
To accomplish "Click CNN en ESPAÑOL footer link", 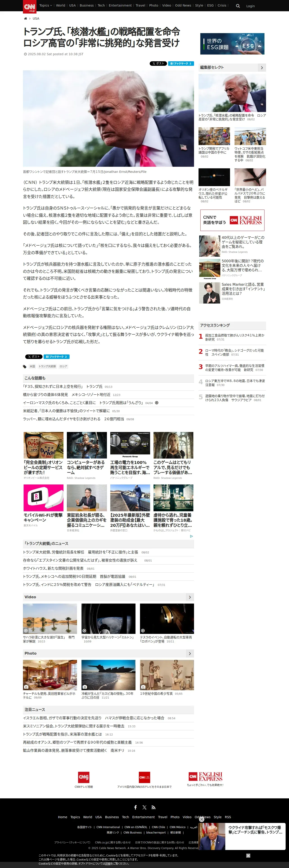I will [136, 827].
